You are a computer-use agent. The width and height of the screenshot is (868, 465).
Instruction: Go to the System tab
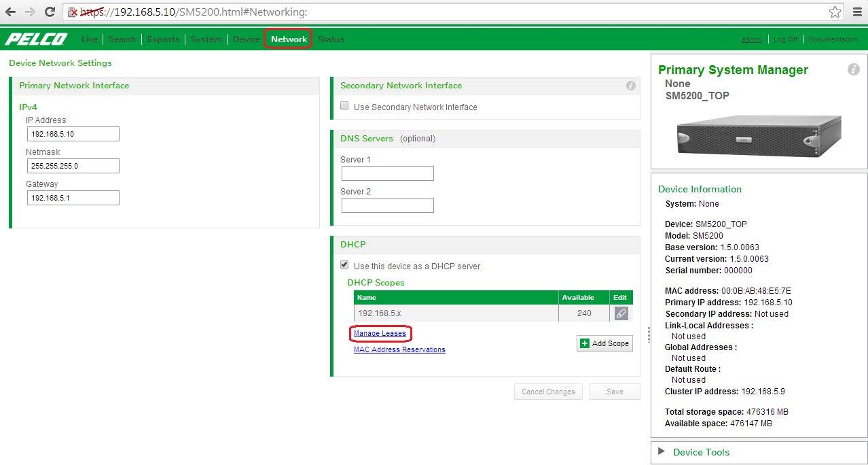click(206, 39)
